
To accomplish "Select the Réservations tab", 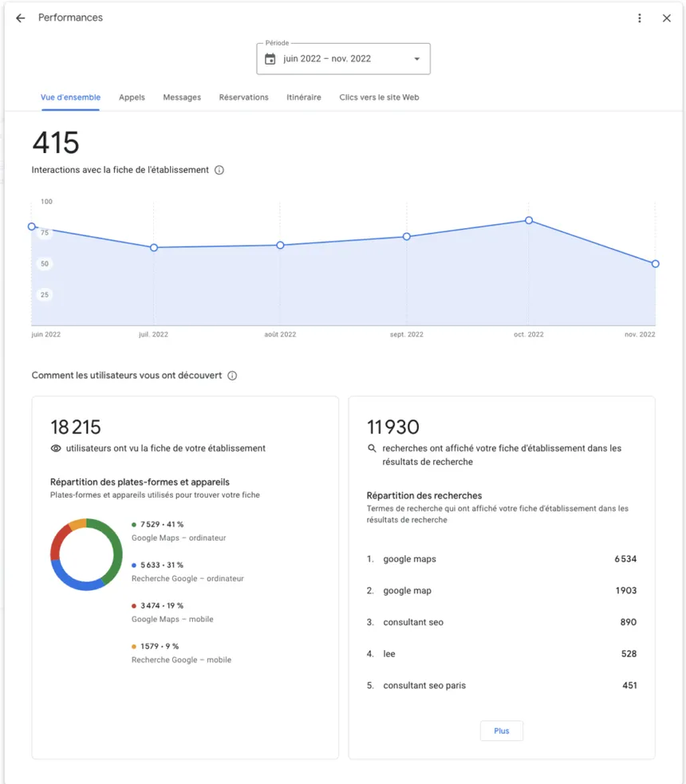I will 243,97.
